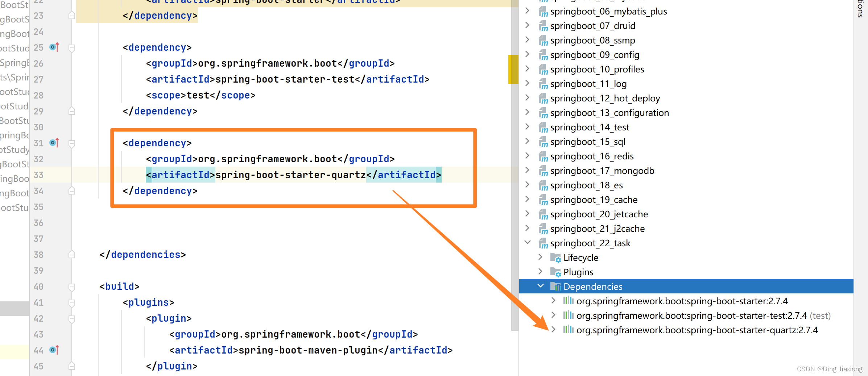Viewport: 868px width, 376px height.
Task: Click the editor vertical scrollbar
Action: pyautogui.click(x=515, y=165)
